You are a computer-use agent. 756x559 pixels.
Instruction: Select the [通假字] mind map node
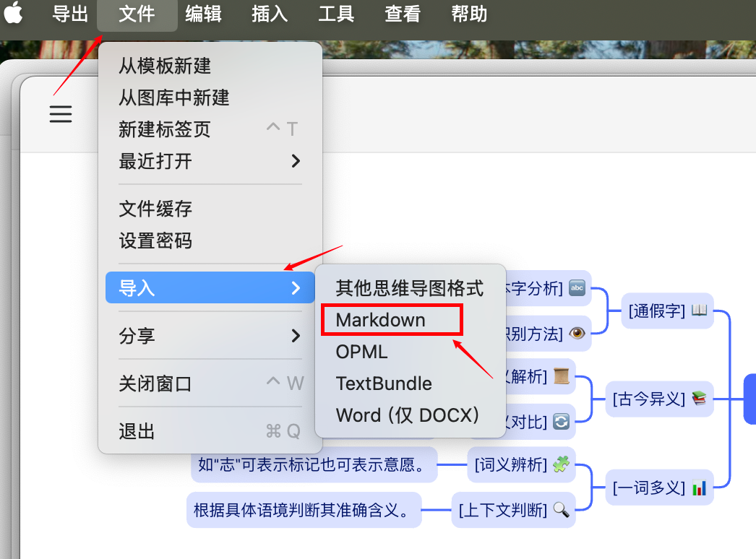pyautogui.click(x=667, y=311)
